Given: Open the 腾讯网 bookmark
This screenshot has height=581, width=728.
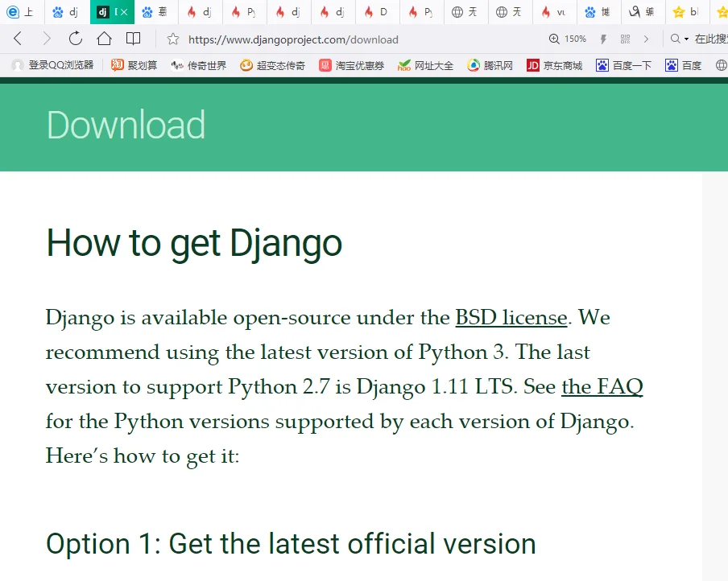Looking at the screenshot, I should (490, 65).
